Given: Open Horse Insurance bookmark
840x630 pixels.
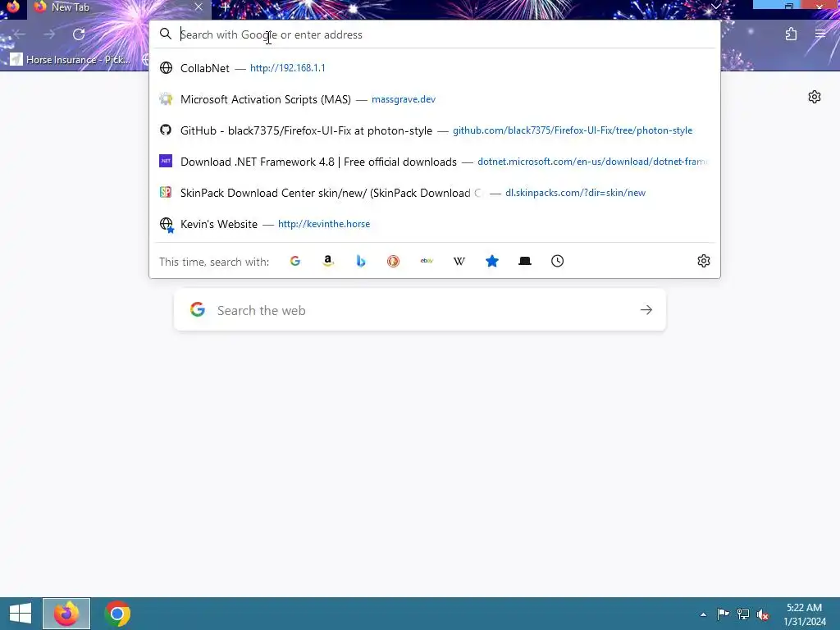Looking at the screenshot, I should click(71, 59).
